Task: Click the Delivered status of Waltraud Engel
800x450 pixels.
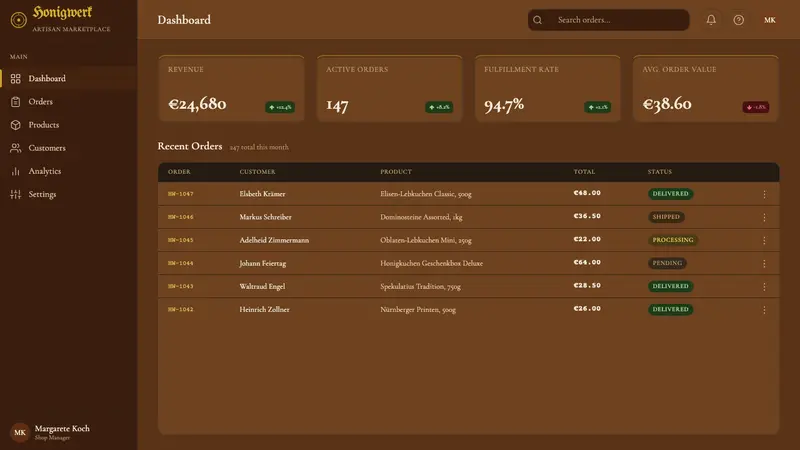Action: pyautogui.click(x=670, y=286)
